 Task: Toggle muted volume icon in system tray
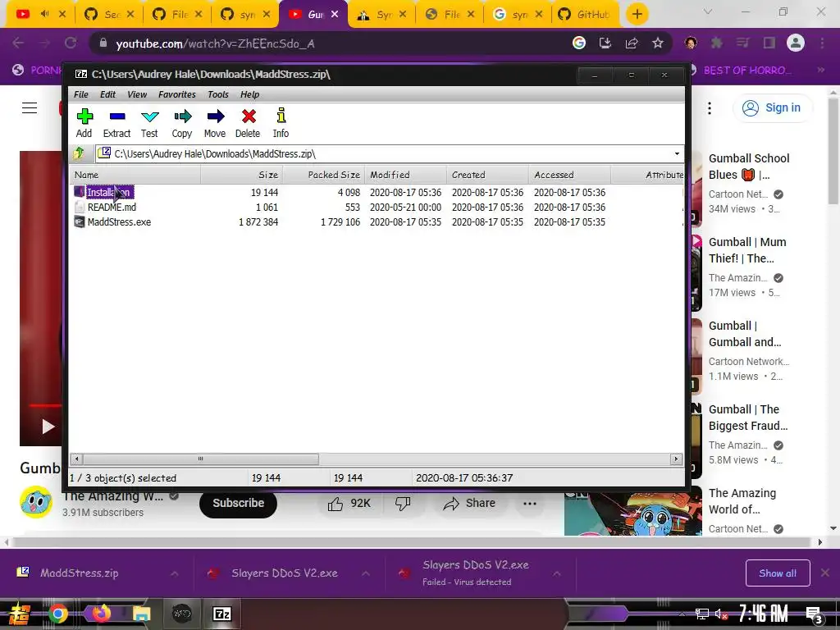tap(721, 614)
